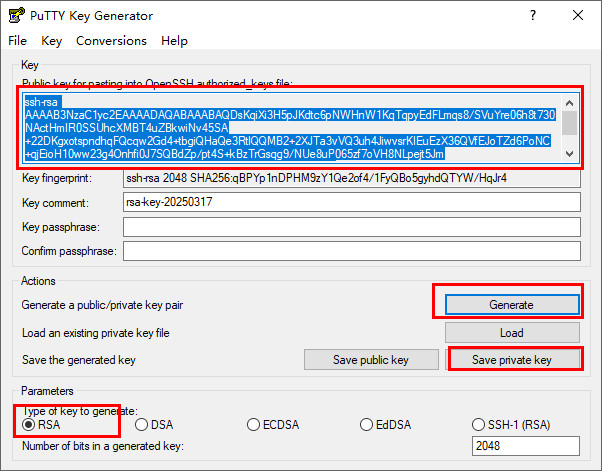Image resolution: width=602 pixels, height=471 pixels.
Task: Click the Key fingerprint field
Action: [352, 178]
